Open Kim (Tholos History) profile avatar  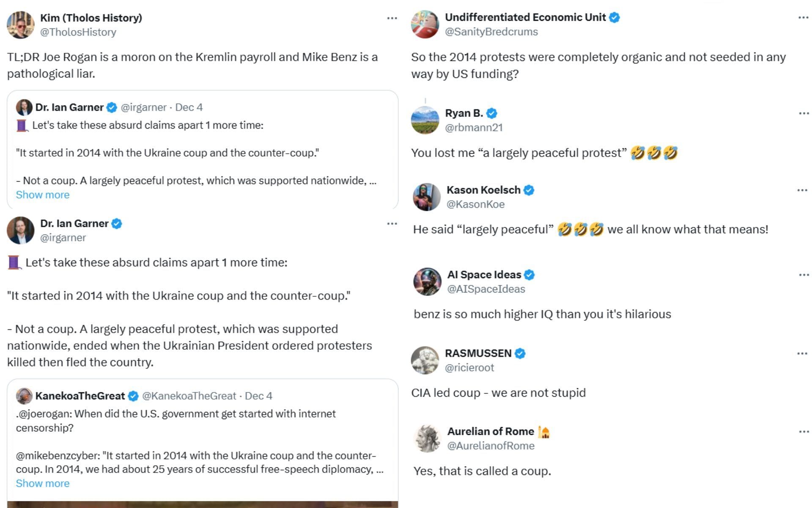20,25
